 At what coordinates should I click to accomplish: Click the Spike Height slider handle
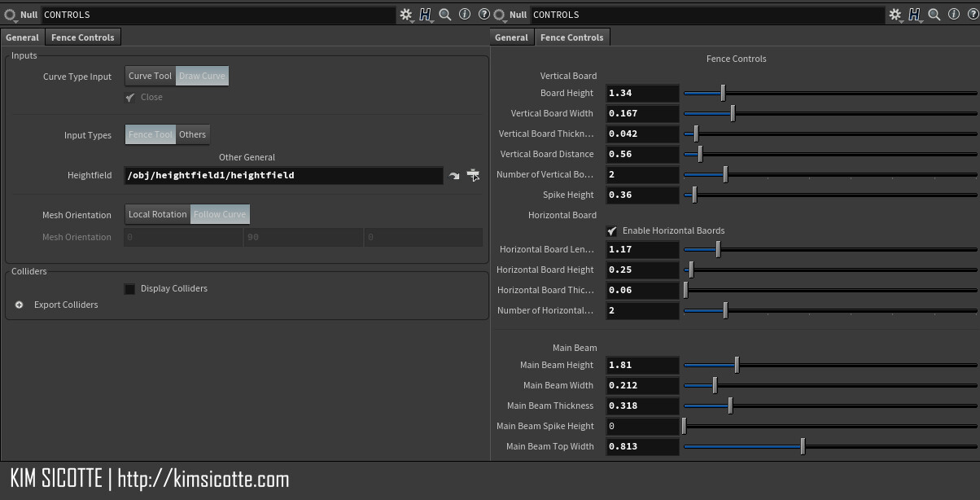coord(694,195)
